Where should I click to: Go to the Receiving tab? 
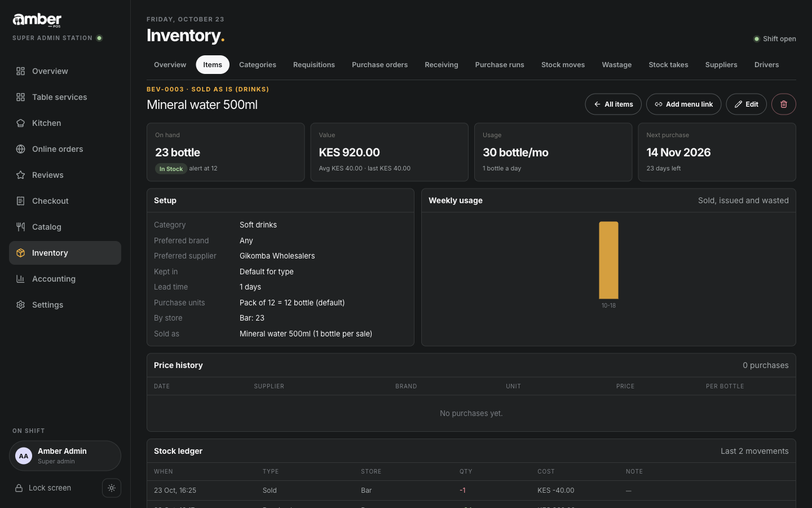(x=442, y=65)
